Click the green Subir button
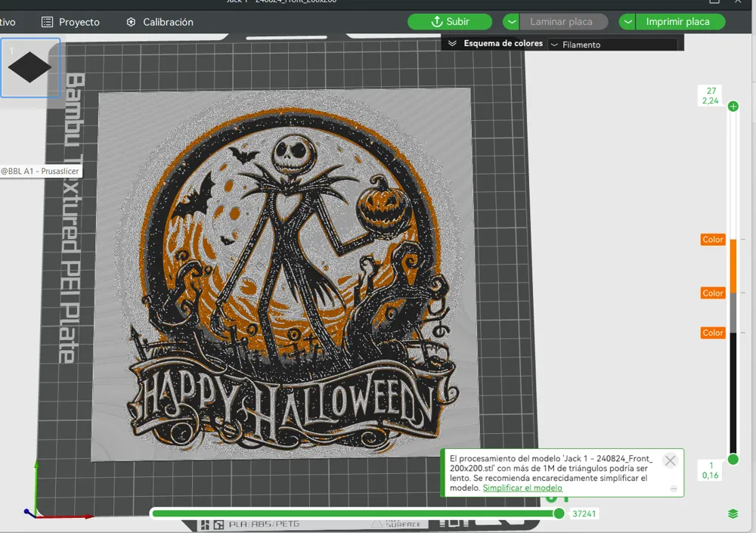Screen dimensions: 756x533 [450, 21]
